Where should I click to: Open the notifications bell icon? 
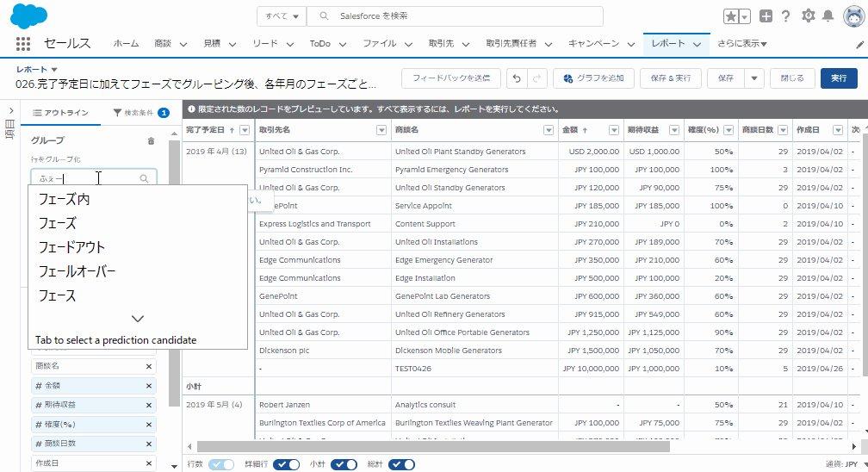828,16
